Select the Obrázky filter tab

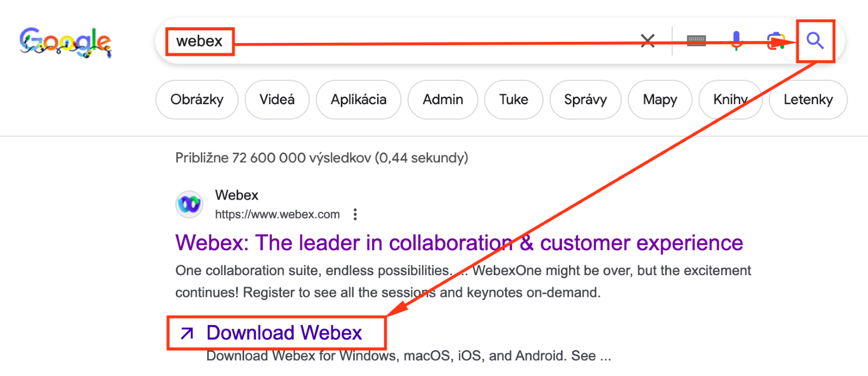pyautogui.click(x=196, y=100)
